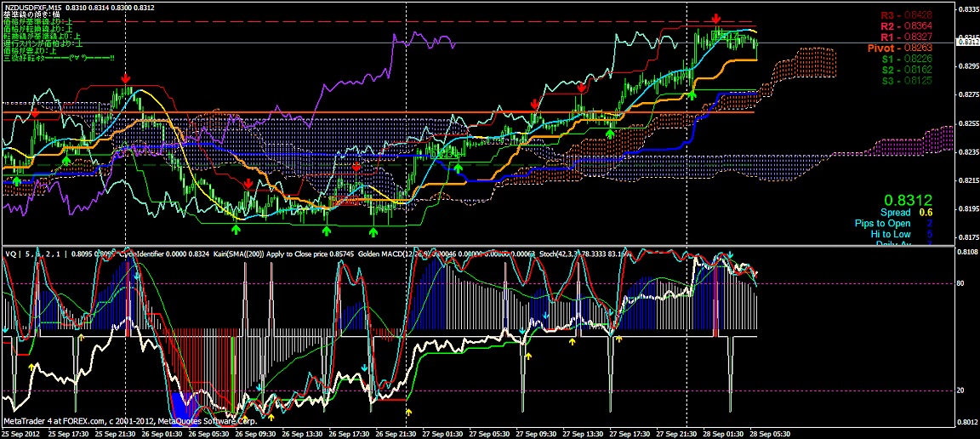Click the 0.8108 indicator axis label
Viewport: 980px width, 439px height.
[969, 252]
